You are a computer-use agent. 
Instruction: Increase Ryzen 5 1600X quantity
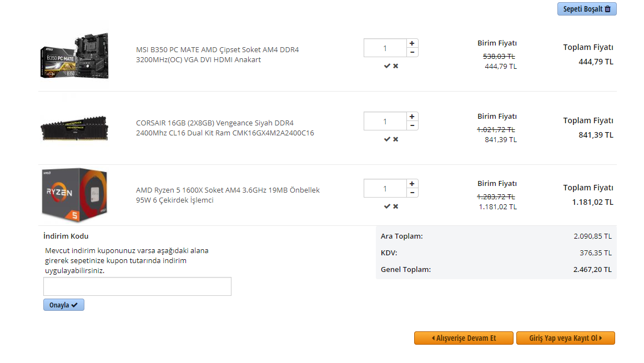tap(412, 184)
